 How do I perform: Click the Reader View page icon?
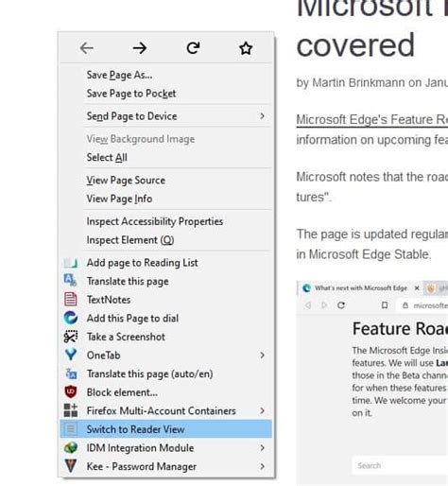(x=71, y=428)
